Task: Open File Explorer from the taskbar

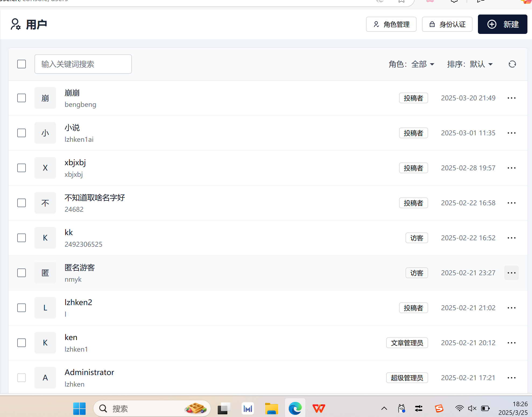Action: 271,409
